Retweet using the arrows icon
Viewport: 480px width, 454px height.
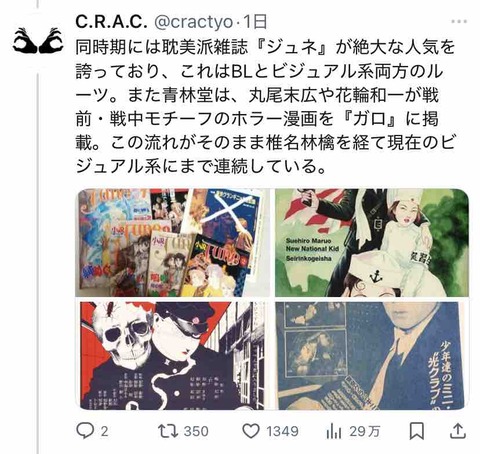(x=168, y=431)
